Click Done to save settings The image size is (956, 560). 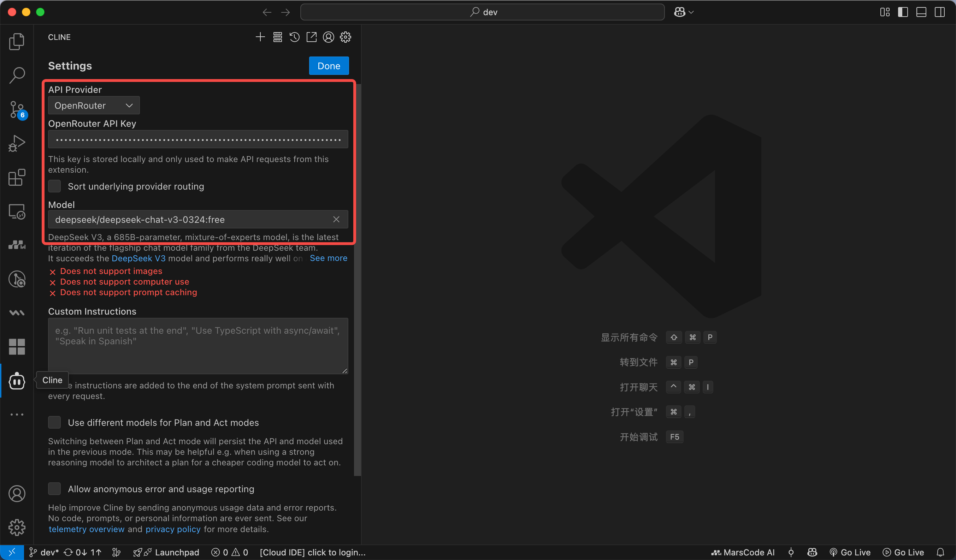click(x=329, y=66)
